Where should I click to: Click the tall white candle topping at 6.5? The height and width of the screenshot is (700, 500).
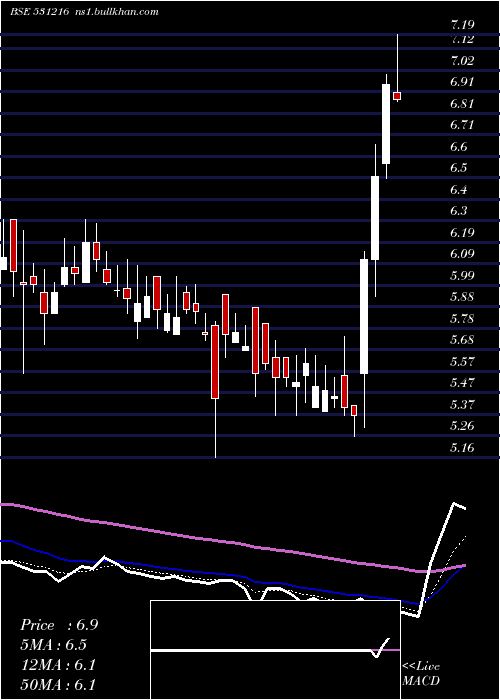[x=375, y=218]
